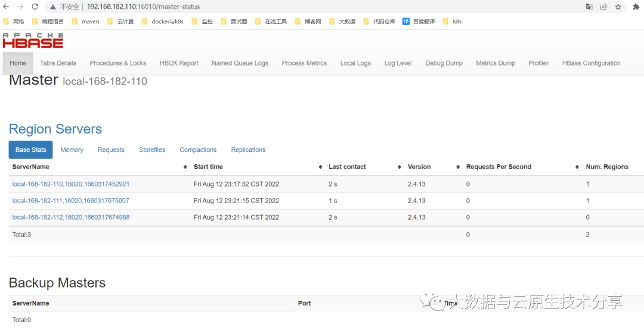Open the 监控 bookmark folder

pos(202,22)
